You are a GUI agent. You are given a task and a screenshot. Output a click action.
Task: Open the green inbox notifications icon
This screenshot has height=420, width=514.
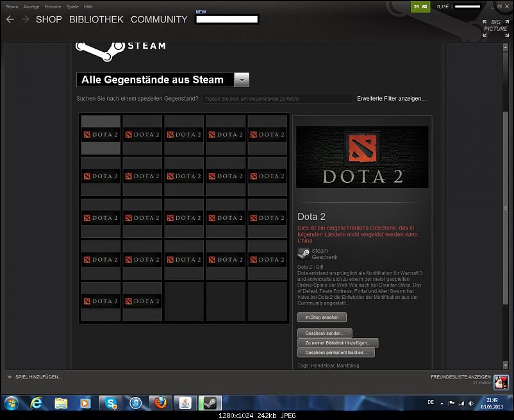point(420,6)
